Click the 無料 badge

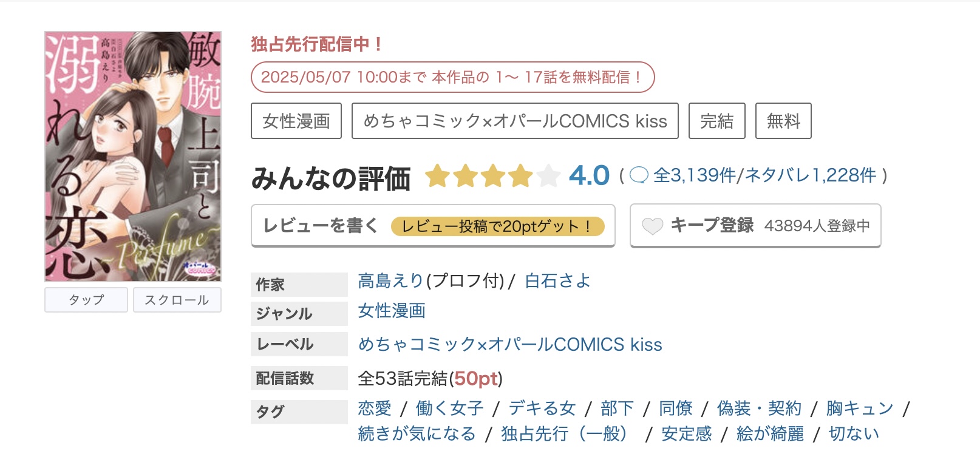click(x=783, y=121)
